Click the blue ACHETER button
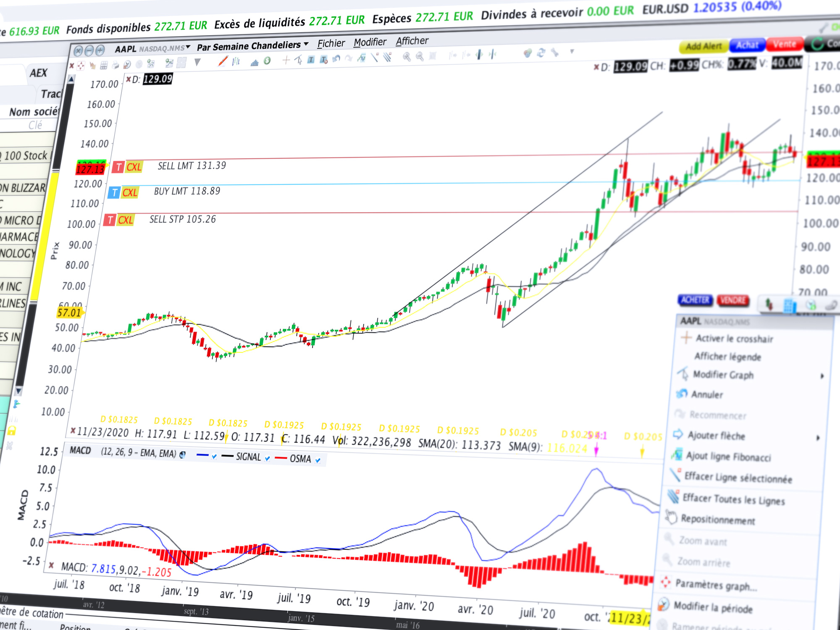The width and height of the screenshot is (840, 630). [x=695, y=300]
